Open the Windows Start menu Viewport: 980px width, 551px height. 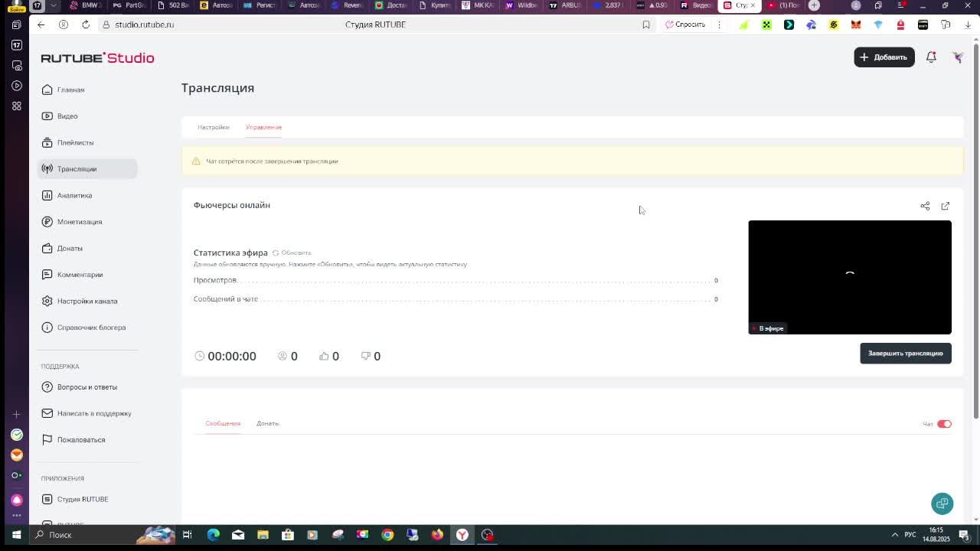tap(16, 535)
